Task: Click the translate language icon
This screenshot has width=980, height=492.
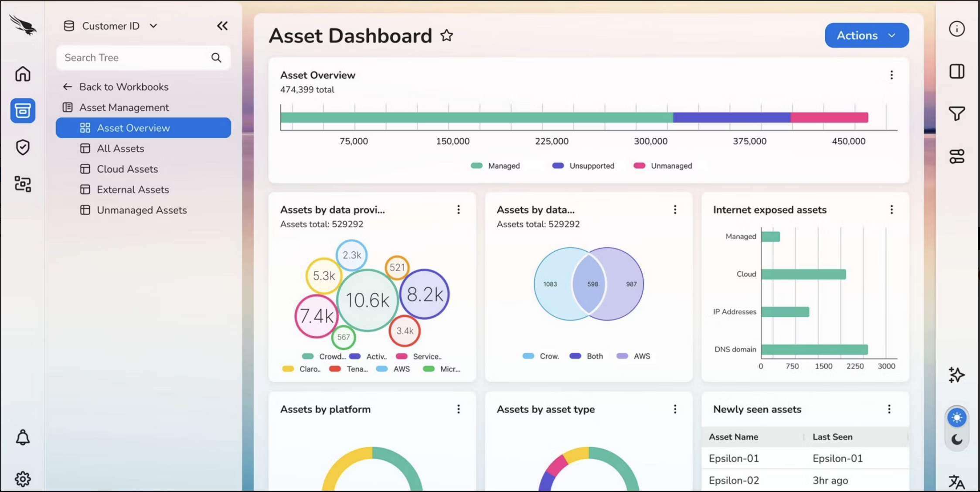Action: click(x=956, y=482)
